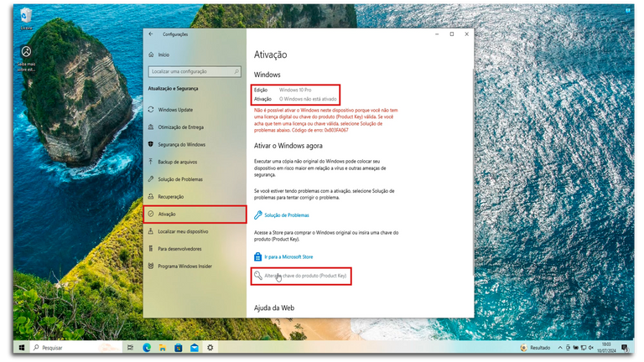Viewport: 644px width, 362px height.
Task: Click the 'Localizar uma configuração' search field
Action: [195, 71]
